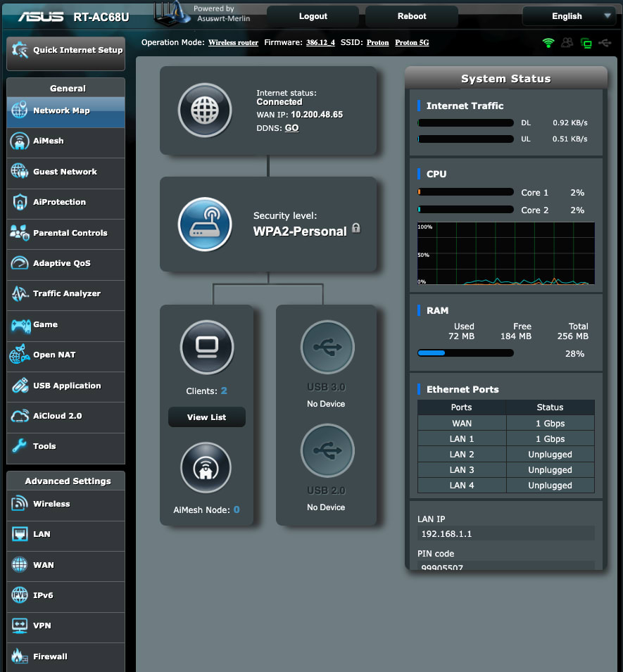Click the USB status icon in header
This screenshot has width=623, height=672.
pyautogui.click(x=605, y=42)
